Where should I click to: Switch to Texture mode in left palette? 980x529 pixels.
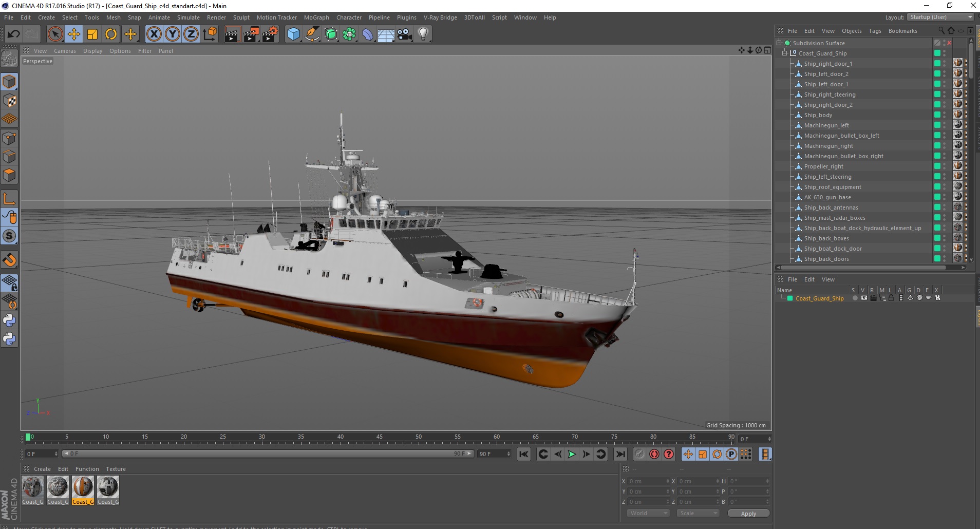9,101
